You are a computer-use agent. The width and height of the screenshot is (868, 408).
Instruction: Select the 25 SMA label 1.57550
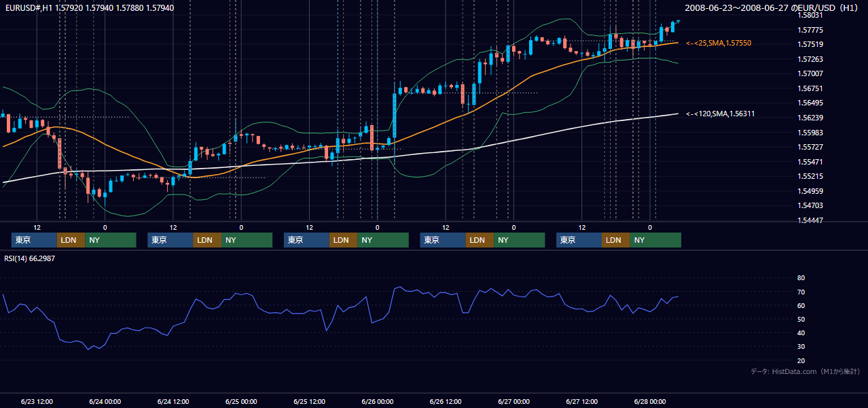tap(719, 43)
